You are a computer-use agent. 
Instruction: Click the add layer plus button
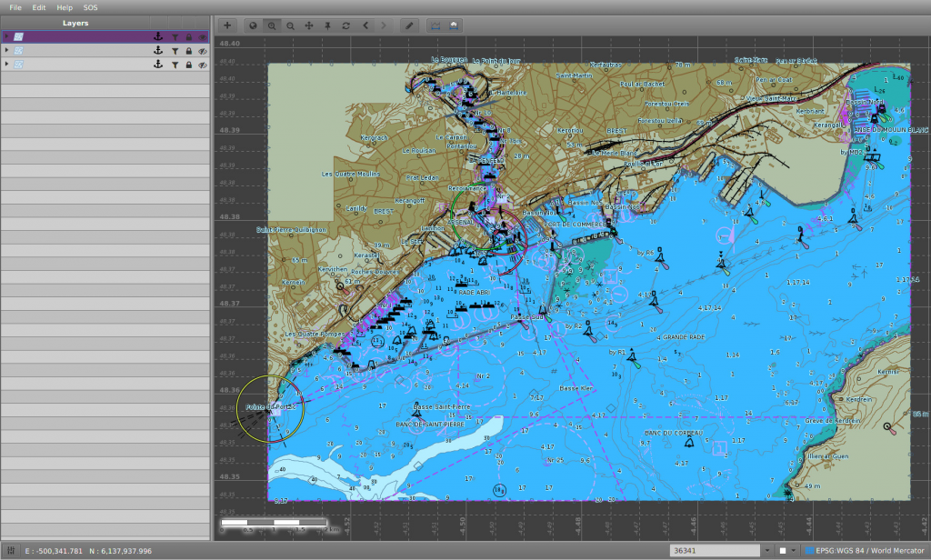[227, 25]
